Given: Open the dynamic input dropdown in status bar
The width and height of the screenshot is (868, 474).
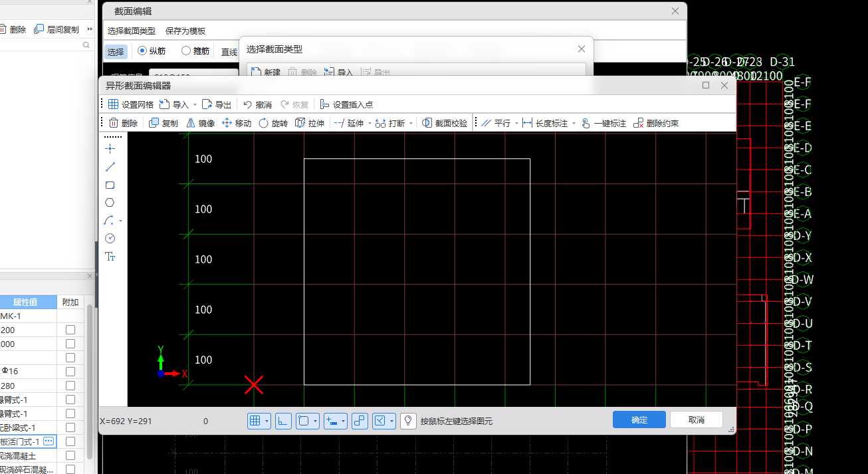Looking at the screenshot, I should (343, 421).
